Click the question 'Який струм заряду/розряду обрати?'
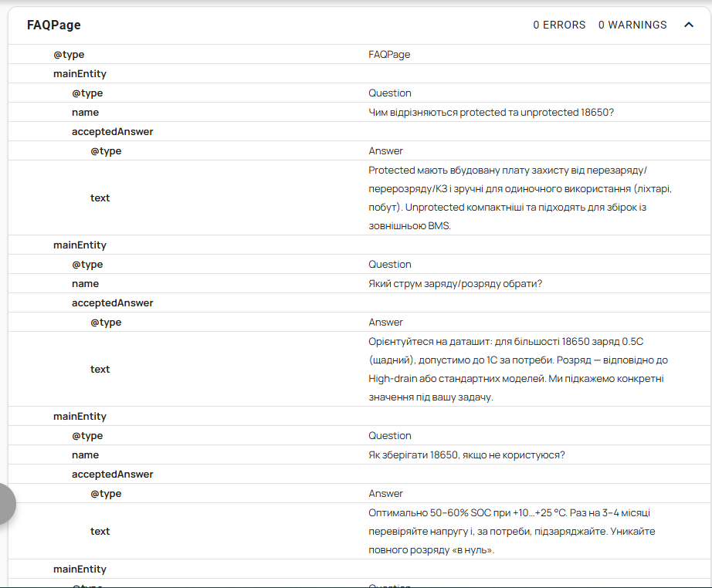This screenshot has height=588, width=712. (x=455, y=283)
